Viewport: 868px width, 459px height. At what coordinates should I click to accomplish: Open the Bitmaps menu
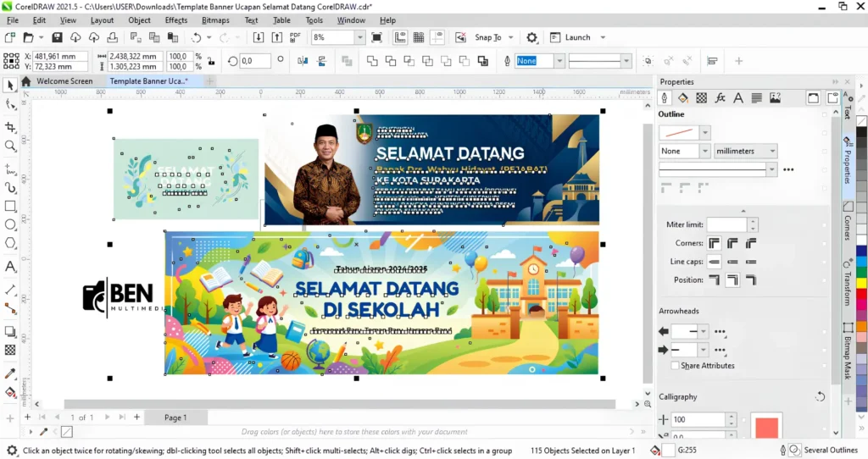(x=215, y=20)
